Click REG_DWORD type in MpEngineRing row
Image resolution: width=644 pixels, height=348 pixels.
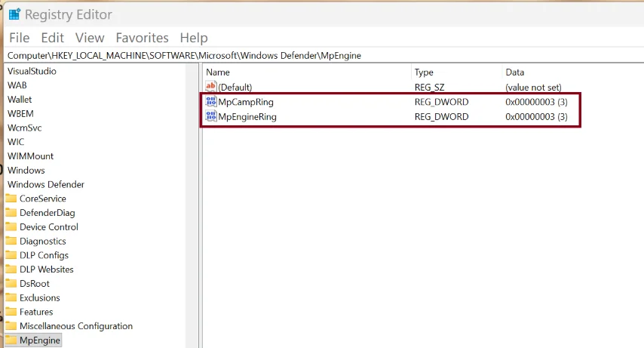441,117
